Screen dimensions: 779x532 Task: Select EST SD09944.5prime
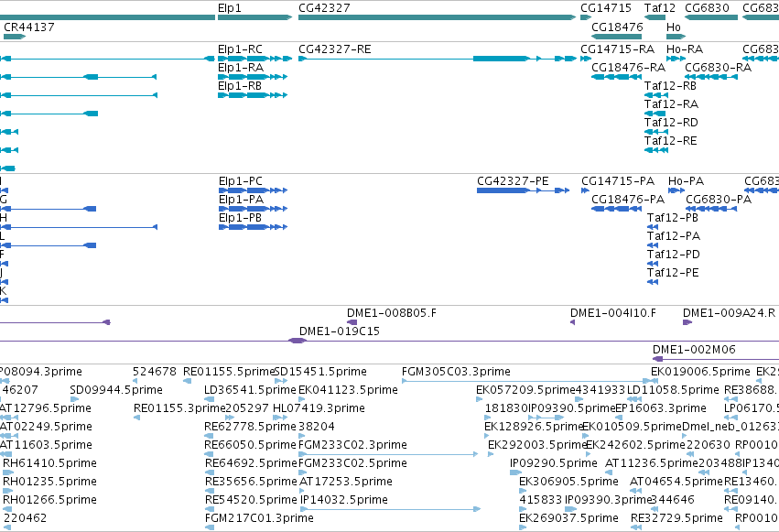(x=74, y=399)
